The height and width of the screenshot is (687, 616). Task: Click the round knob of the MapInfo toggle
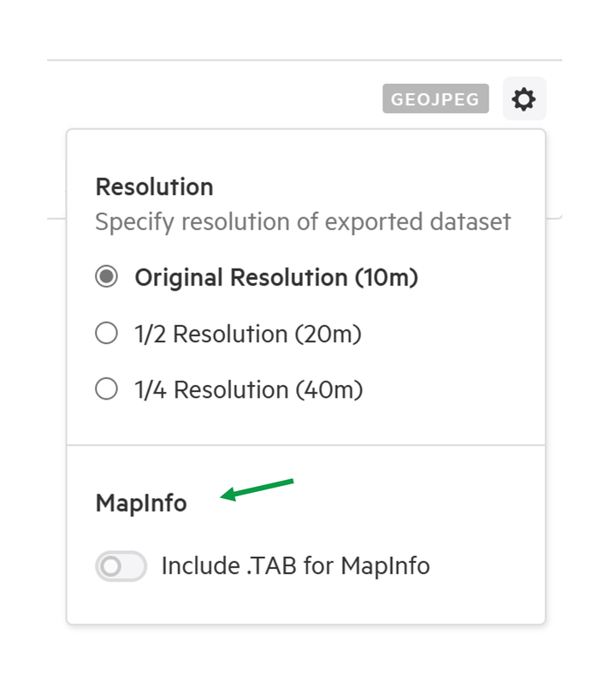click(111, 566)
